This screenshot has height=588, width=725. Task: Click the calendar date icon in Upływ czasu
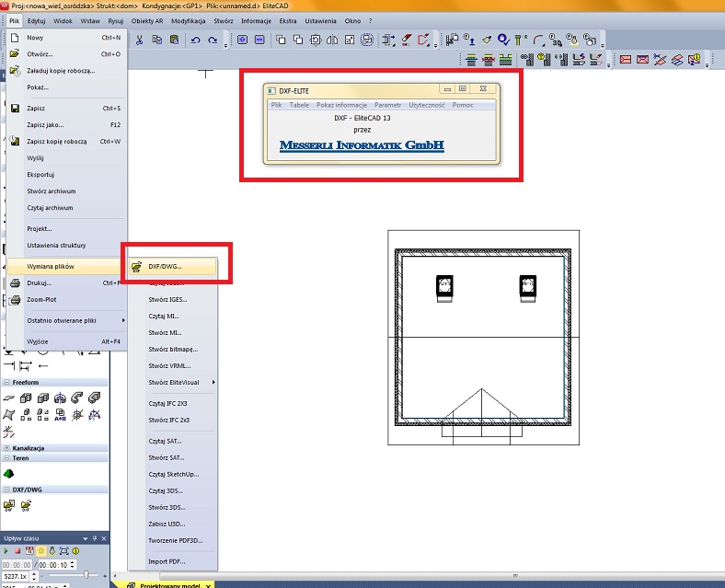(29, 550)
